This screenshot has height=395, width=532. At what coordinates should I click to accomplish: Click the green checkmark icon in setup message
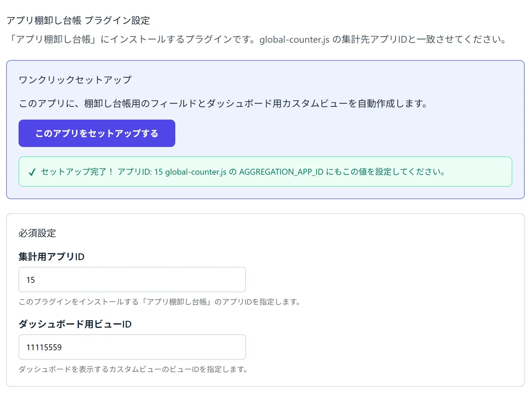click(x=32, y=172)
